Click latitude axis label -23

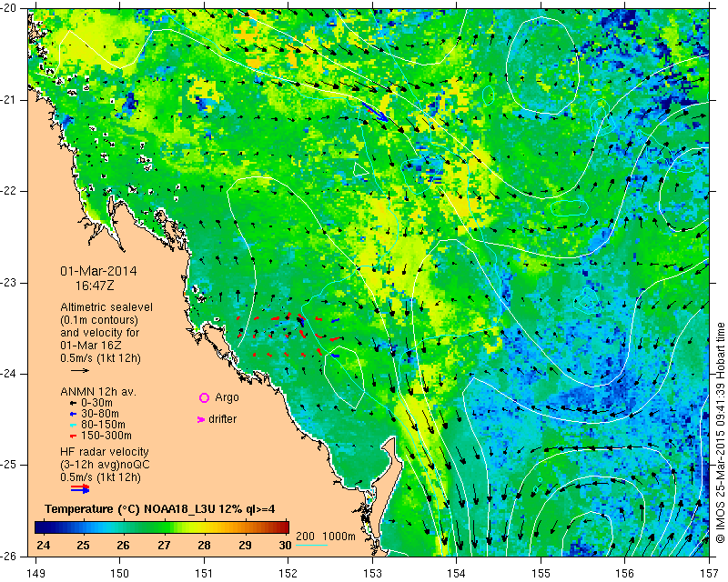click(x=9, y=283)
